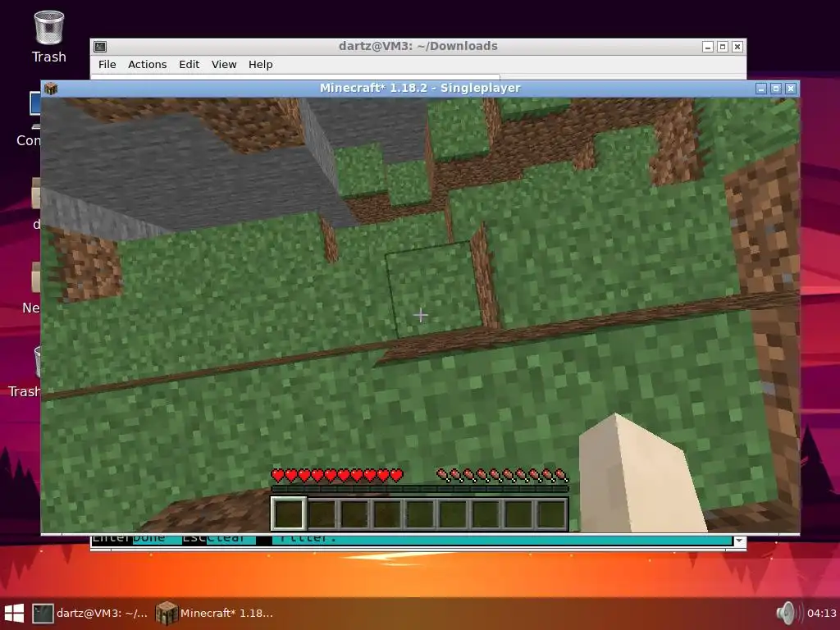Open the Trash icon on the desktop
840x630 pixels.
pos(48,36)
